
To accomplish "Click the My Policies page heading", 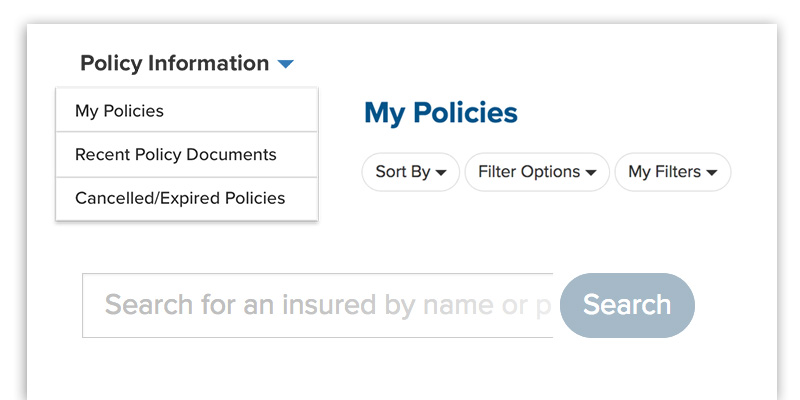I will click(x=440, y=113).
